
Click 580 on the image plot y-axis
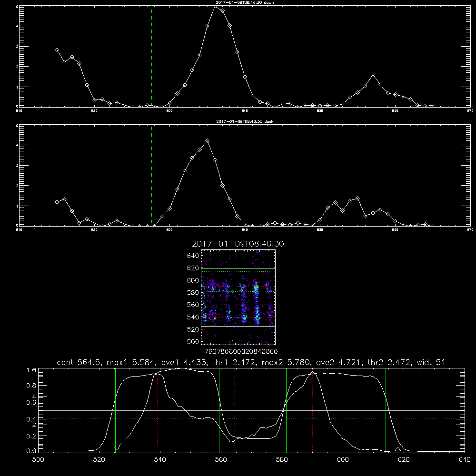pos(193,293)
